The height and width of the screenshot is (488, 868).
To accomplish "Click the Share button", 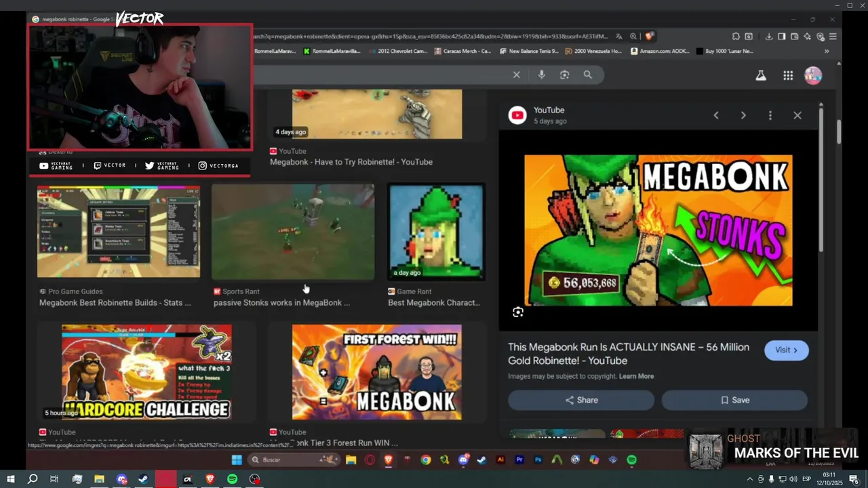I will coord(581,401).
